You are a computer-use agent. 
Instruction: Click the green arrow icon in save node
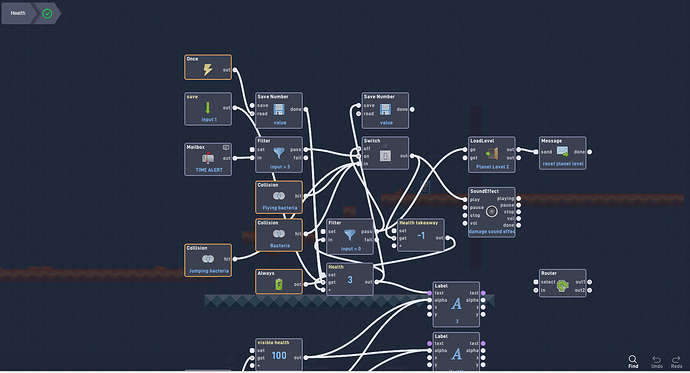click(208, 108)
